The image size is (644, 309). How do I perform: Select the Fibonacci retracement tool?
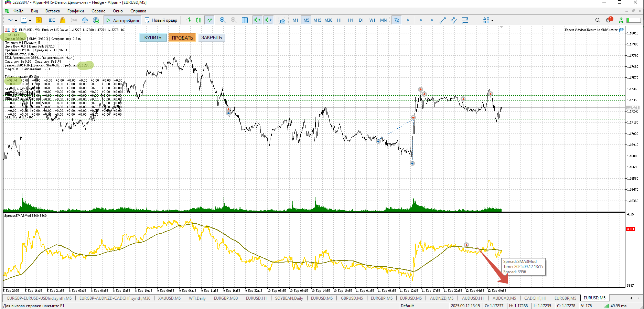(x=465, y=20)
